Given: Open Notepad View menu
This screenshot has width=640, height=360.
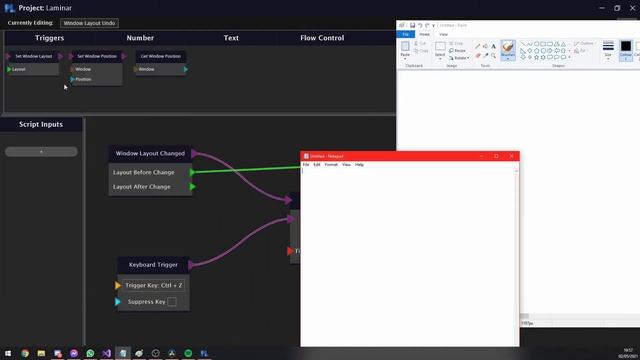Looking at the screenshot, I should tap(346, 165).
